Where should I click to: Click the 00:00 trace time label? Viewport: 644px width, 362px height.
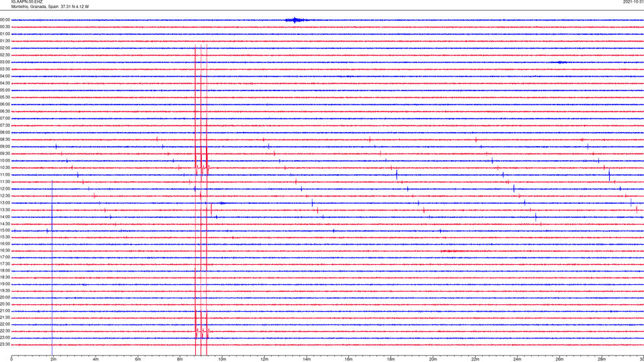pyautogui.click(x=5, y=19)
